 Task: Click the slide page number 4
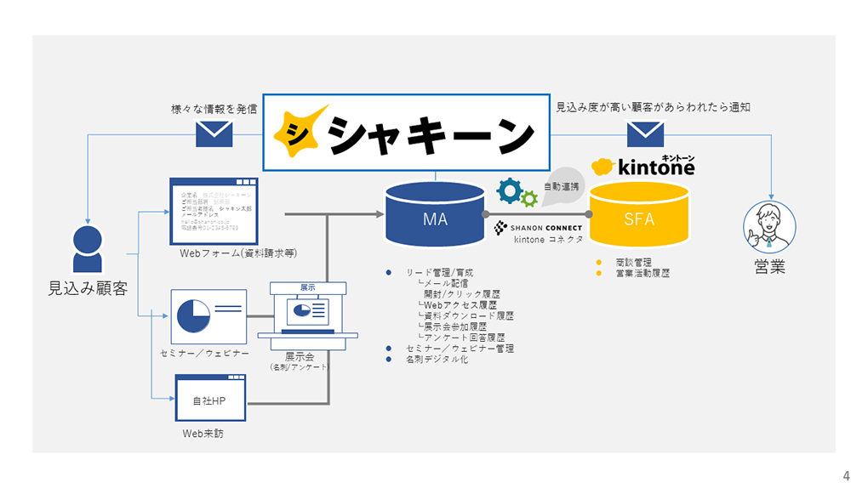coord(846,476)
